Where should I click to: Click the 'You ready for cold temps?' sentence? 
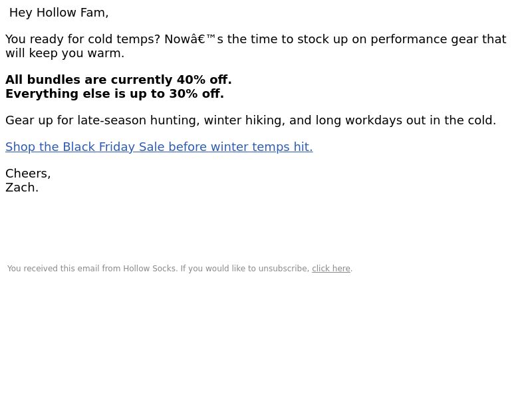(82, 39)
